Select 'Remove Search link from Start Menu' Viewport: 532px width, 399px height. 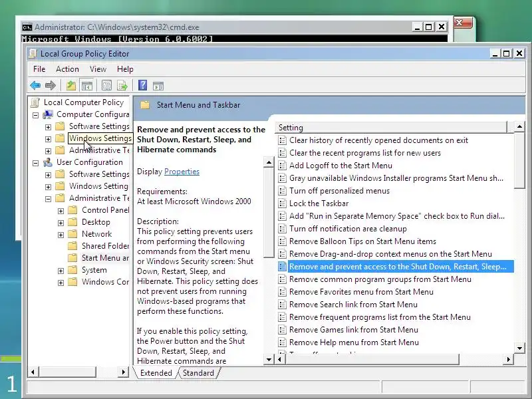pos(353,305)
